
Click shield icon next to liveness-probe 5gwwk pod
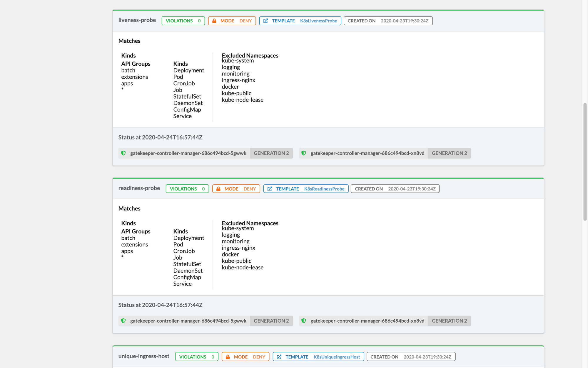(123, 153)
